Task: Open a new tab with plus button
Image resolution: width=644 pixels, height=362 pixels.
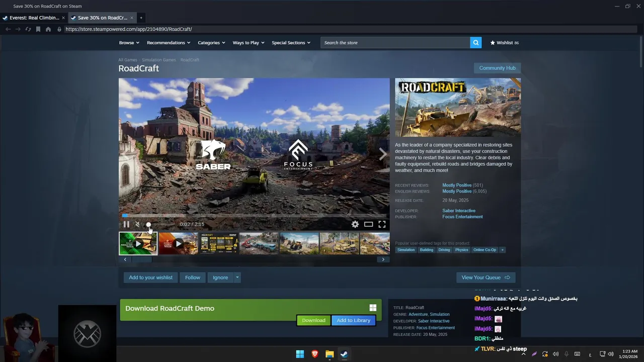Action: coord(141,18)
